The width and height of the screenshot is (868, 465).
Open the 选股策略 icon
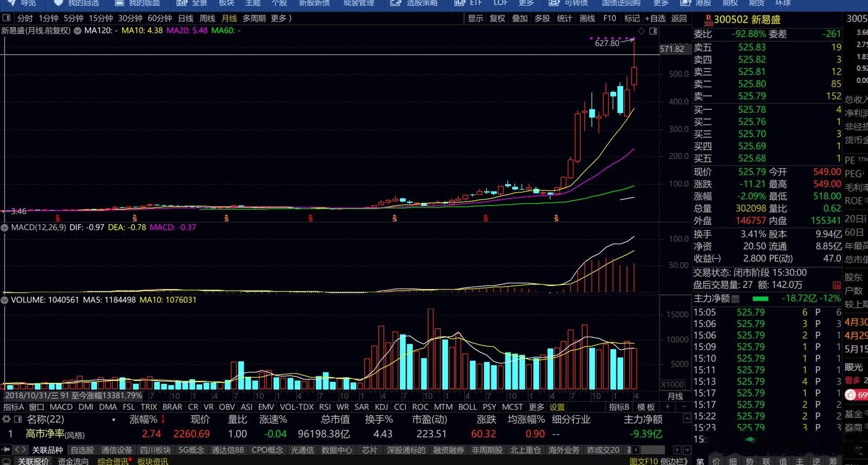(395, 3)
